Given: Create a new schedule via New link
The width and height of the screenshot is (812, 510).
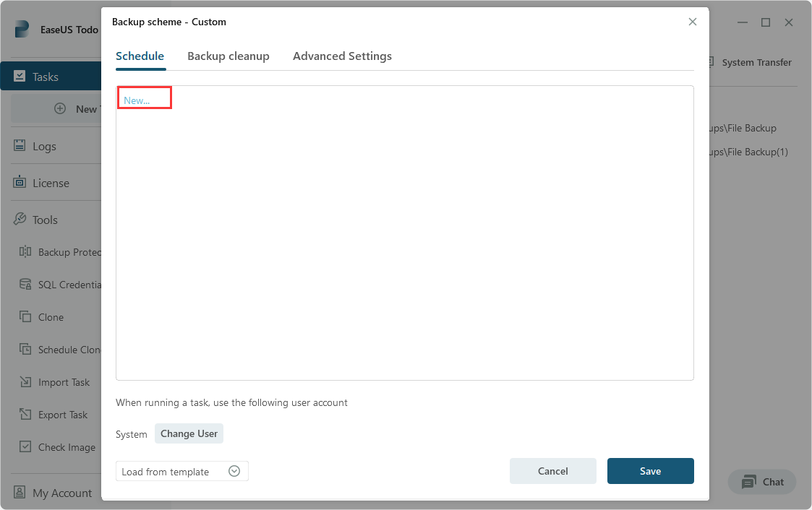Looking at the screenshot, I should [x=137, y=100].
